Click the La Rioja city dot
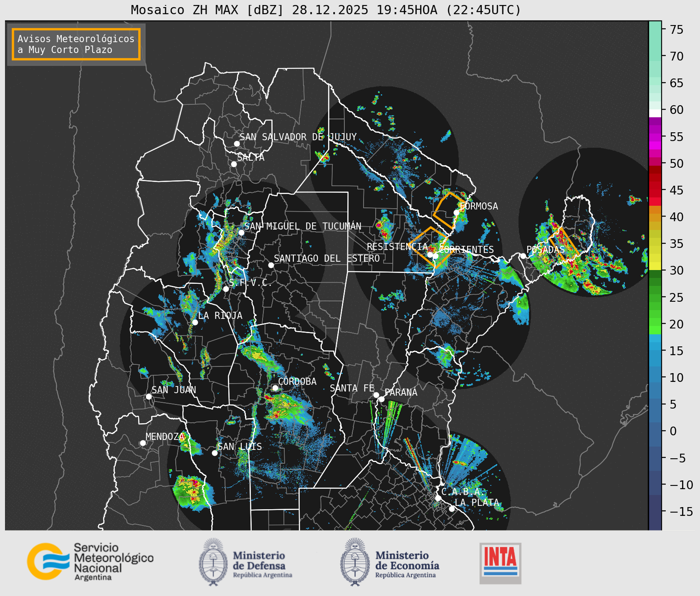Image resolution: width=700 pixels, height=596 pixels. point(195,322)
